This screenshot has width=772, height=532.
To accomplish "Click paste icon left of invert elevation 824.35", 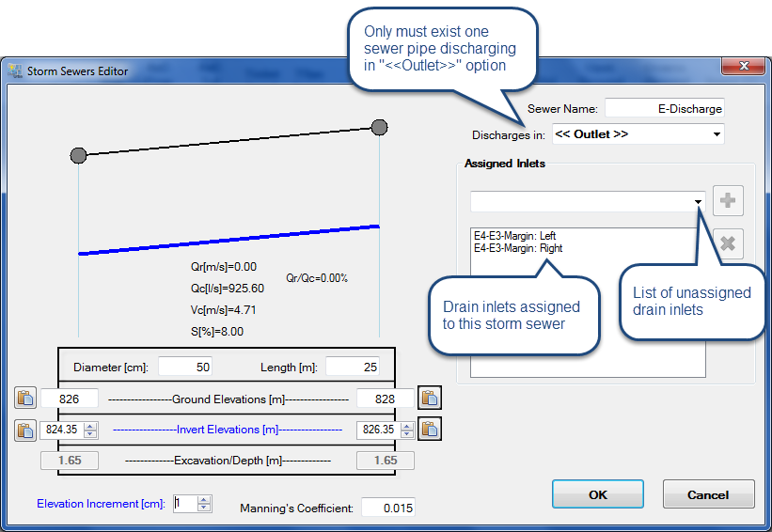I will (24, 430).
